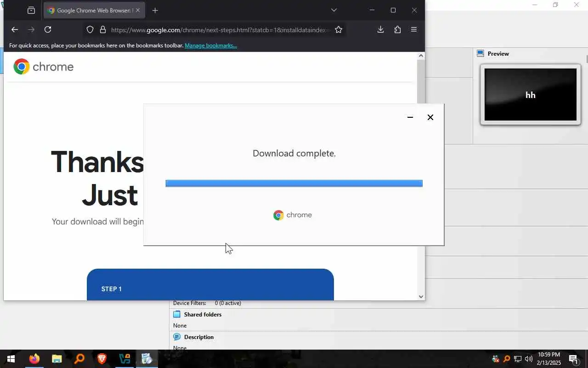Follow the Manage bookmarks link

[x=211, y=46]
